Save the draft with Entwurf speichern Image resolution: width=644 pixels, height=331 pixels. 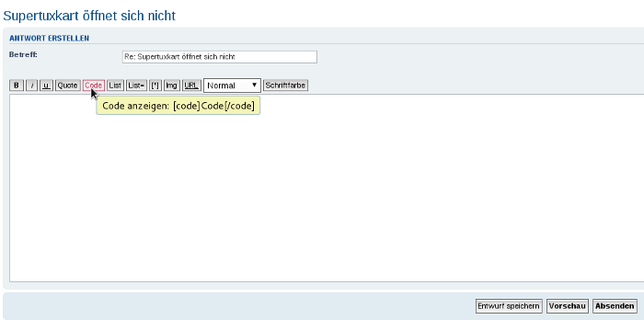pyautogui.click(x=509, y=306)
